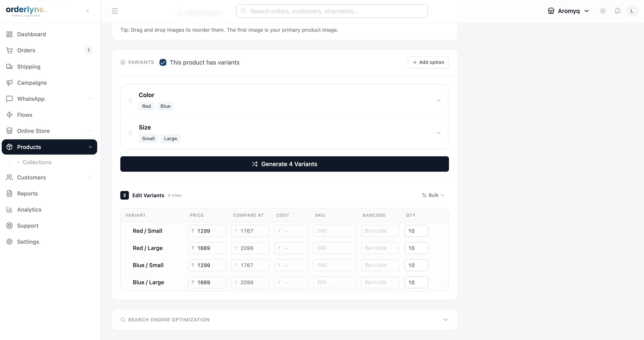Screen dimensions: 644x340
Task: Click the Blue color tag
Action: click(165, 106)
